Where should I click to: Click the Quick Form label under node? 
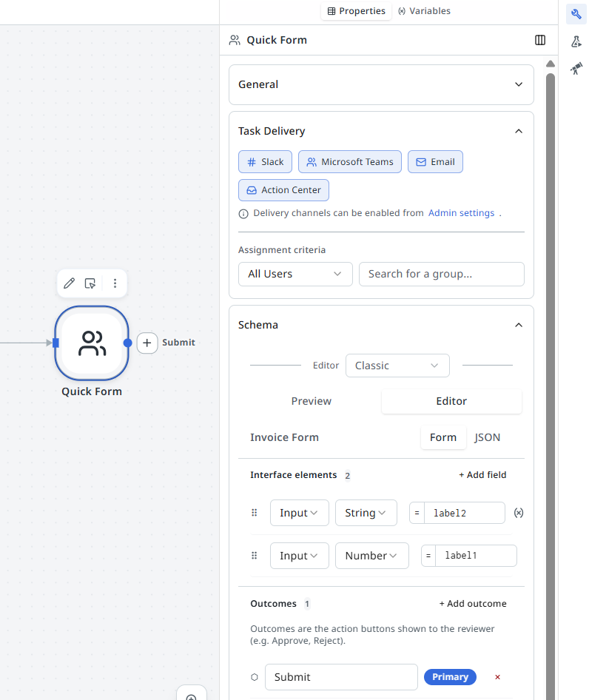click(x=92, y=391)
